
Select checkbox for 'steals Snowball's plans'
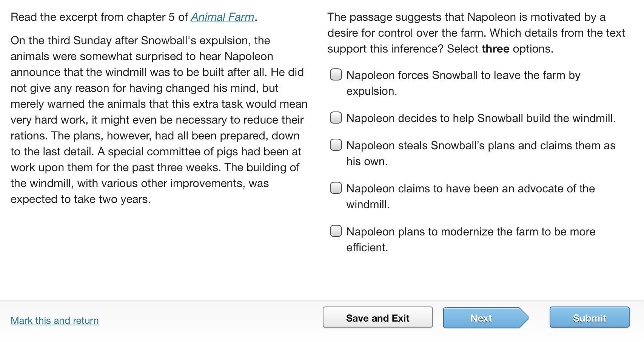[336, 145]
